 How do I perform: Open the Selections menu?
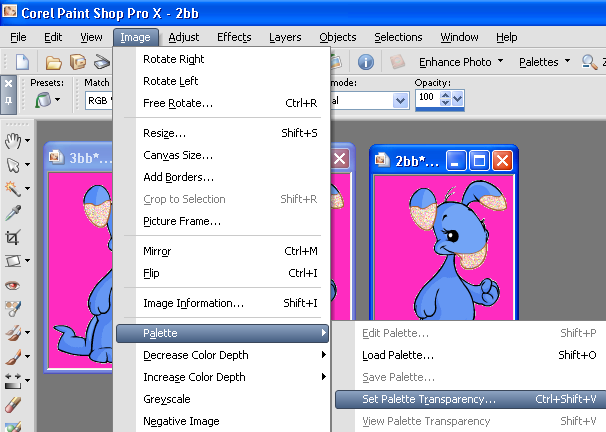pyautogui.click(x=398, y=37)
